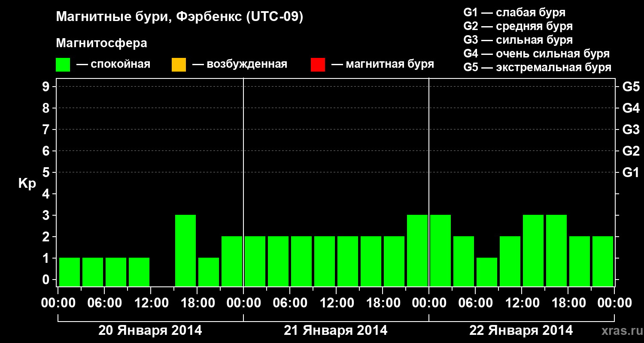Click the only Kp 1 bar on 22 January
This screenshot has width=644, height=343.
click(x=487, y=272)
